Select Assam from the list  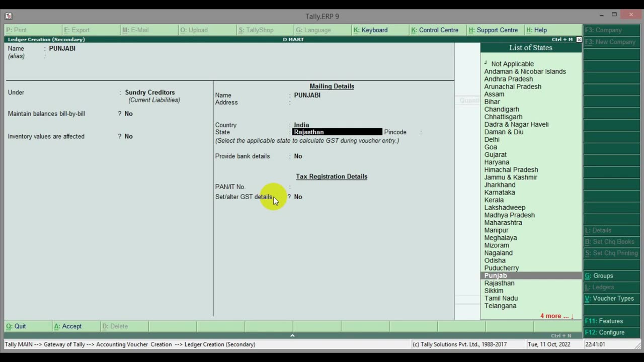[x=494, y=94]
